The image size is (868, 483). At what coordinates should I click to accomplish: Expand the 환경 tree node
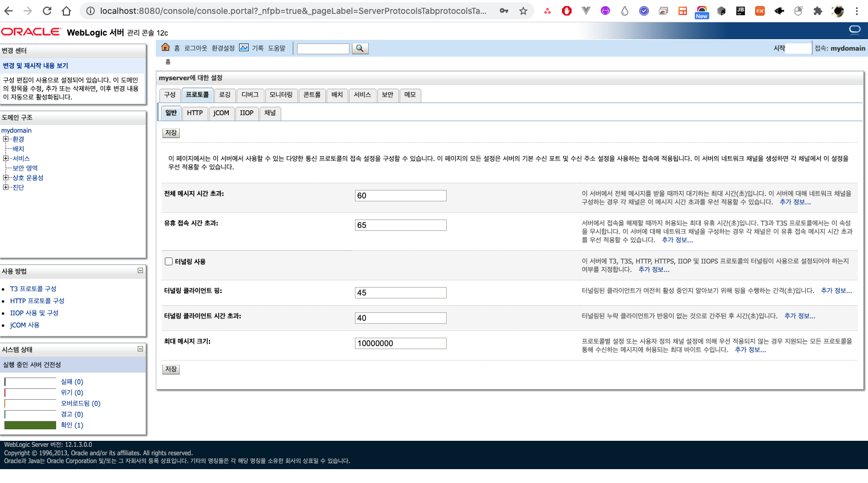6,139
